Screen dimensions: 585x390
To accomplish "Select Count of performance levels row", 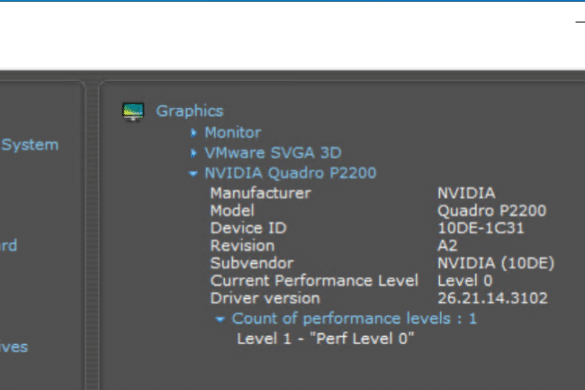I will click(354, 319).
